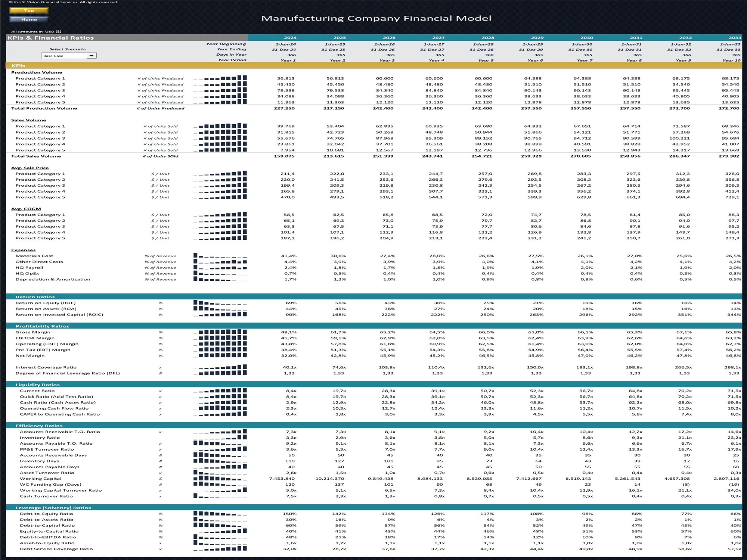Click the All Amounts in USD ($) note

[x=36, y=32]
